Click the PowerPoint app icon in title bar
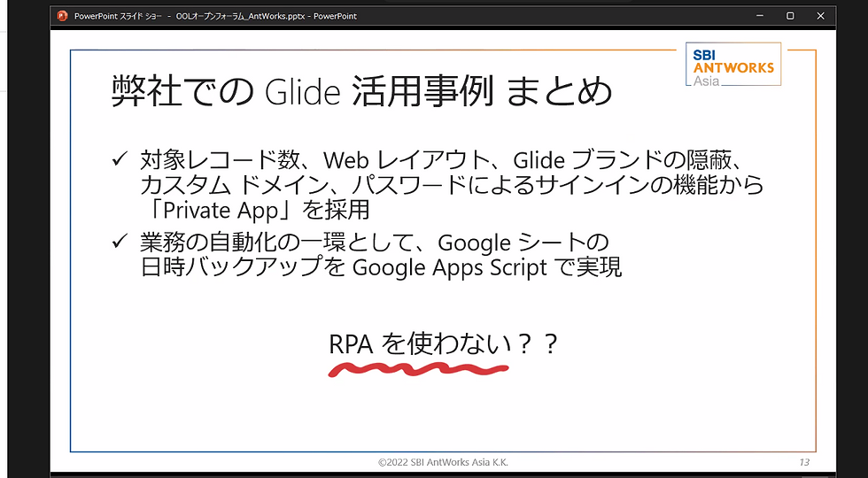 point(62,16)
